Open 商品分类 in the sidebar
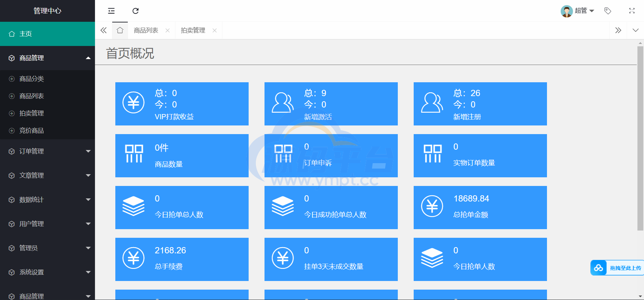The width and height of the screenshot is (644, 300). pyautogui.click(x=47, y=79)
